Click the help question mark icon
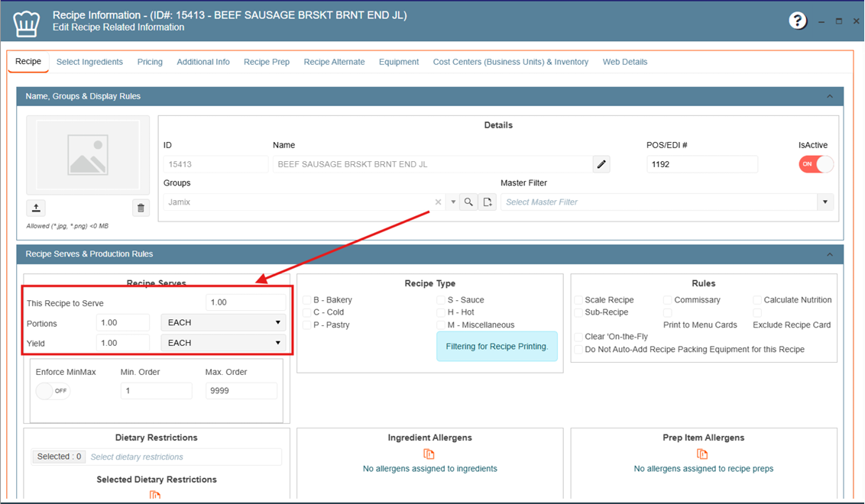 [x=797, y=21]
